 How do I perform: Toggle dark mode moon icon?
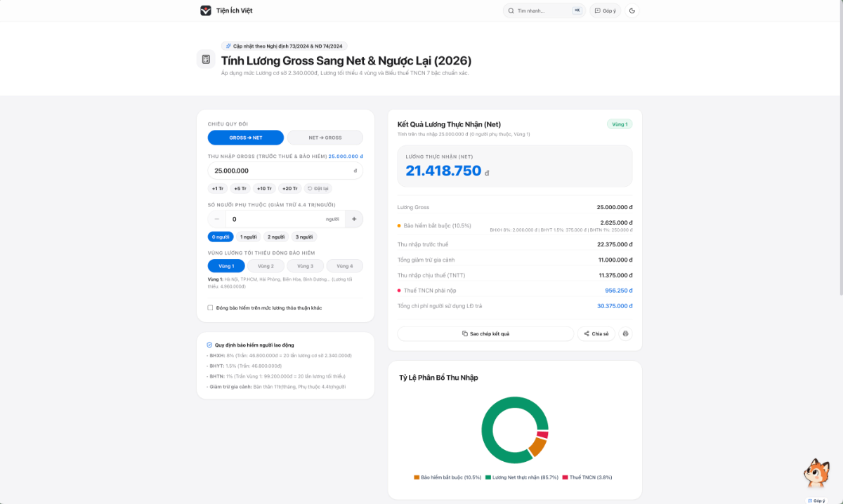(632, 11)
